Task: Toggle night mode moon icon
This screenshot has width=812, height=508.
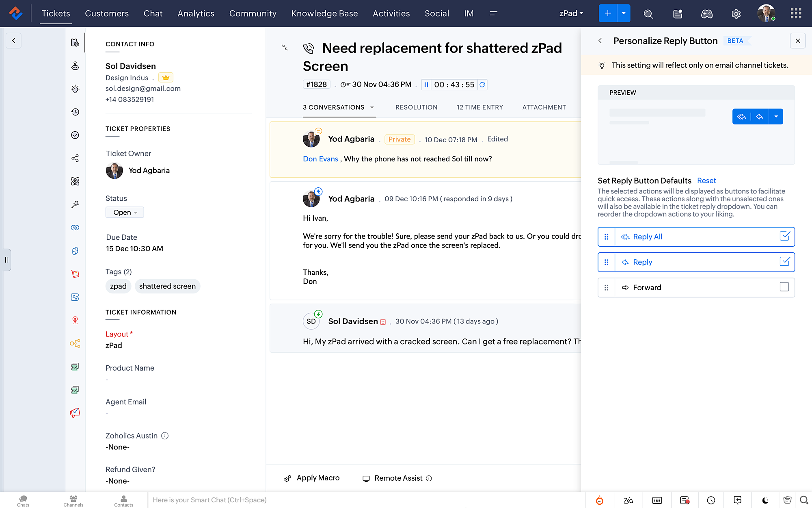Action: pos(765,500)
